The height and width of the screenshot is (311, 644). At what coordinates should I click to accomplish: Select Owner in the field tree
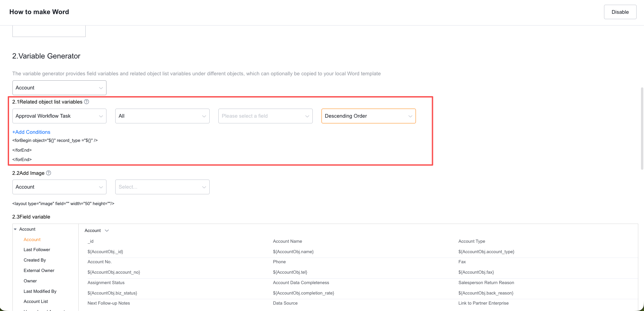click(x=30, y=281)
